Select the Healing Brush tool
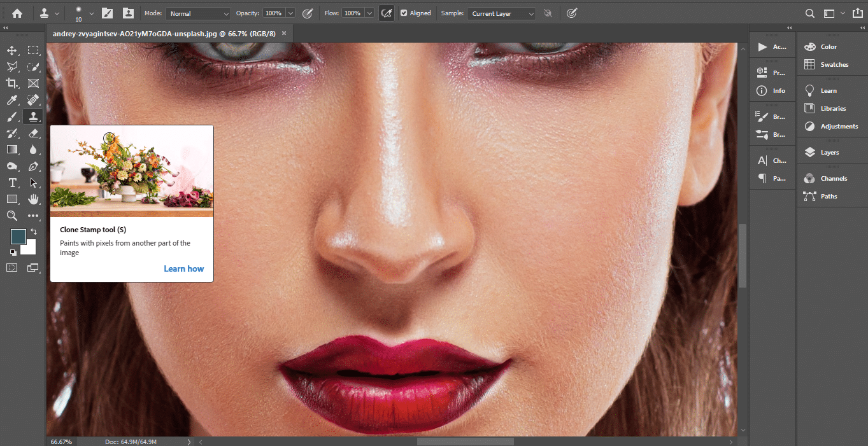 tap(31, 99)
